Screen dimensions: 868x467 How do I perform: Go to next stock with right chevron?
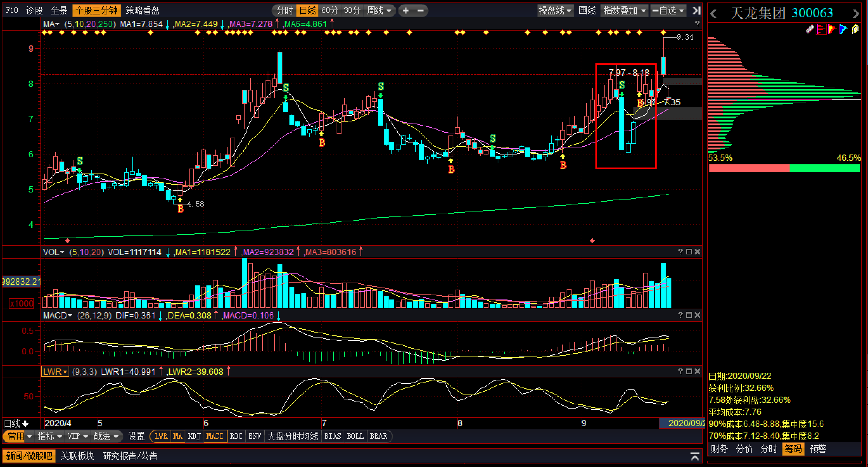(x=856, y=14)
